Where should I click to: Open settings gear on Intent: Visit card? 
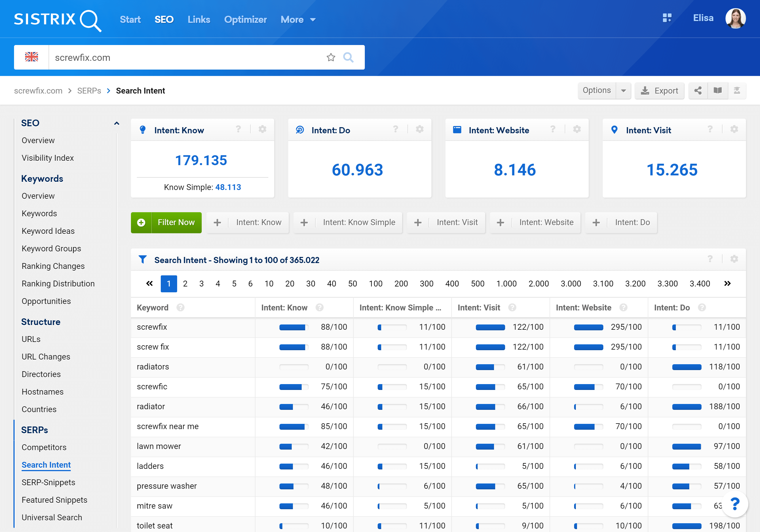point(734,129)
